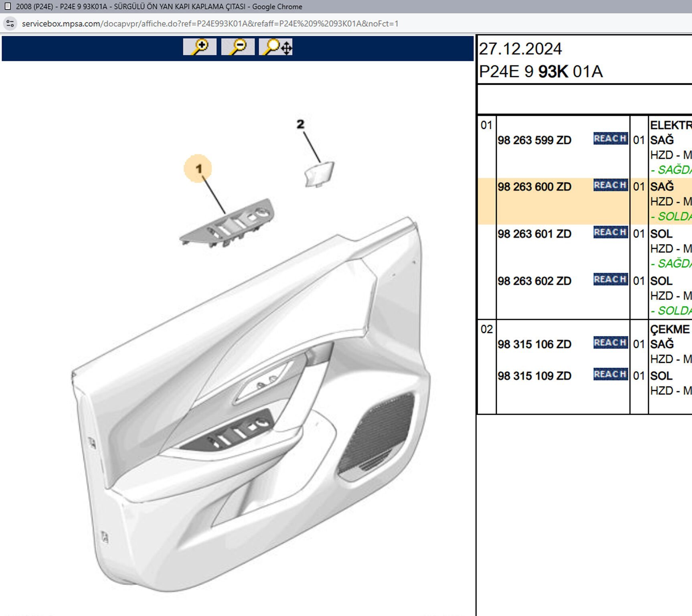Viewport: 692px width, 616px height.
Task: Select callout number 2 in diagram
Action: (300, 124)
